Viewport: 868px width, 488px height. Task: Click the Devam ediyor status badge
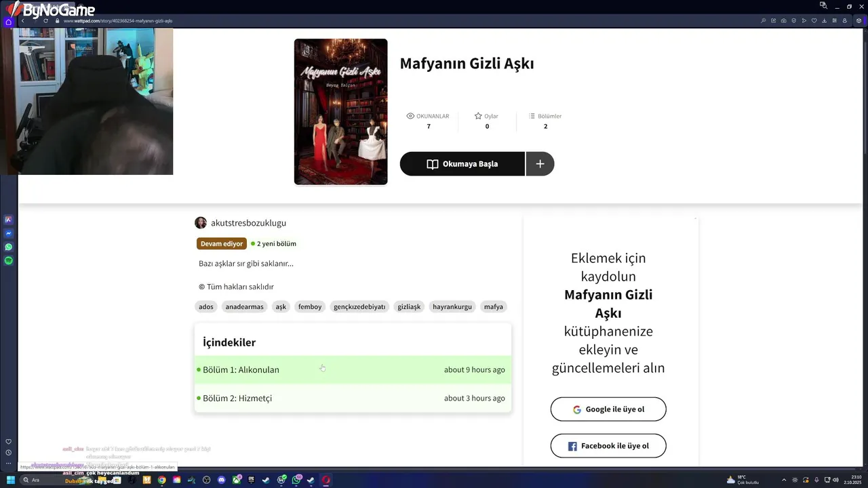(x=222, y=243)
